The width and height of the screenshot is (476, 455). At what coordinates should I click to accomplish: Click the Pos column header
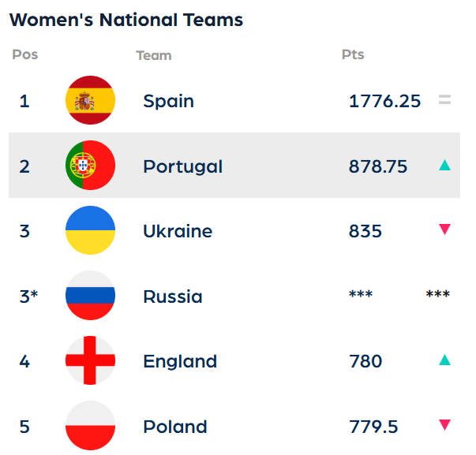tap(25, 55)
